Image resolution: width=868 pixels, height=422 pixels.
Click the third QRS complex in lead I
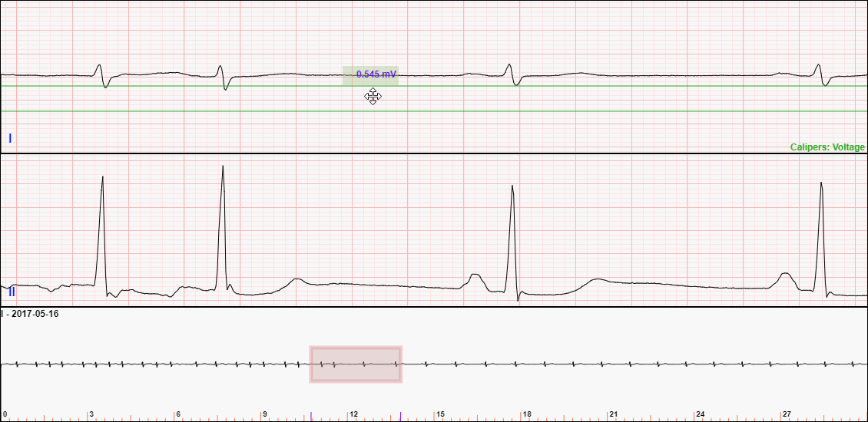coord(510,74)
